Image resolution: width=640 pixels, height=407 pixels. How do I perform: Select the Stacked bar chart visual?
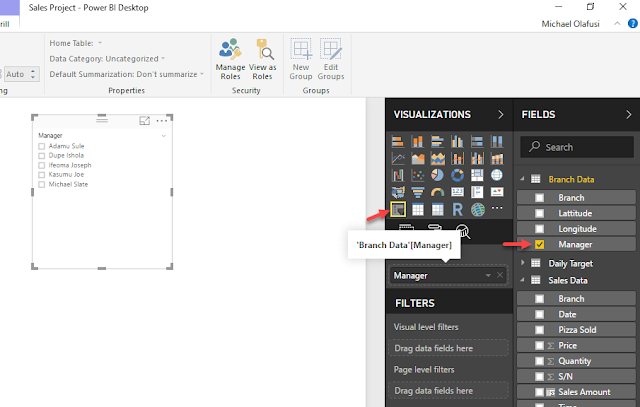[x=398, y=142]
